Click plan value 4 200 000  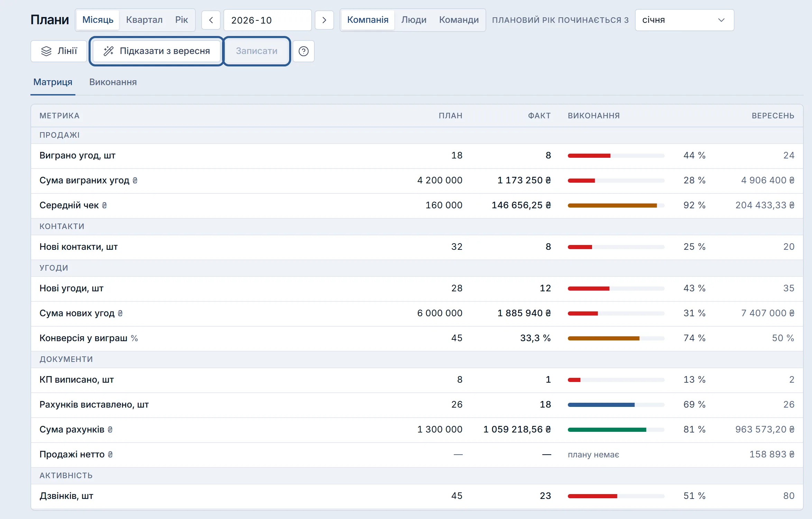[440, 180]
